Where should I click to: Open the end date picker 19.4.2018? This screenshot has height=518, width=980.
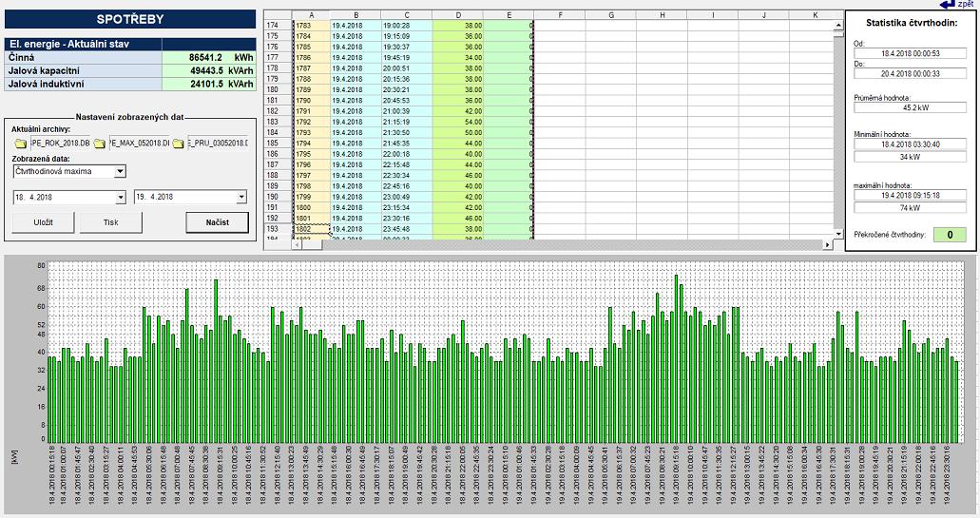pos(241,198)
